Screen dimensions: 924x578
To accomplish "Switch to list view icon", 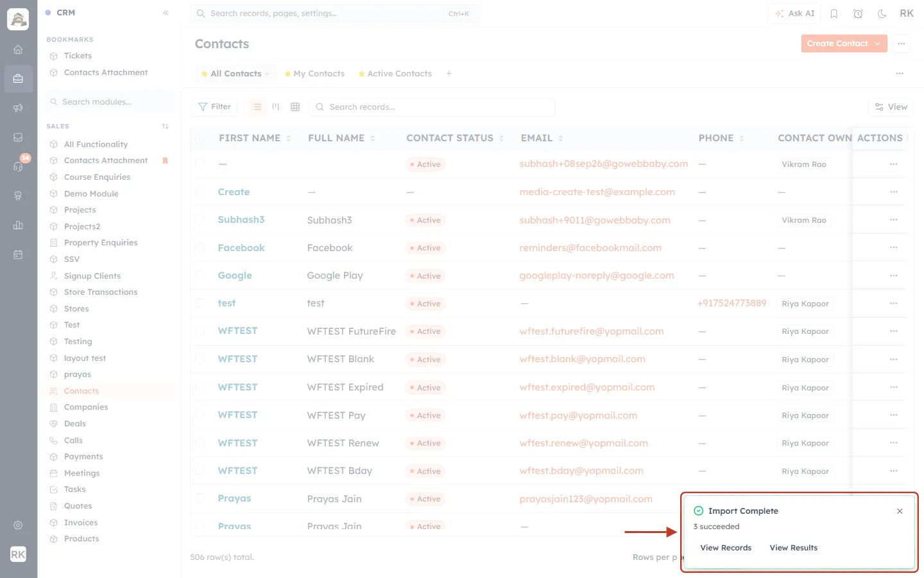I will pos(257,107).
